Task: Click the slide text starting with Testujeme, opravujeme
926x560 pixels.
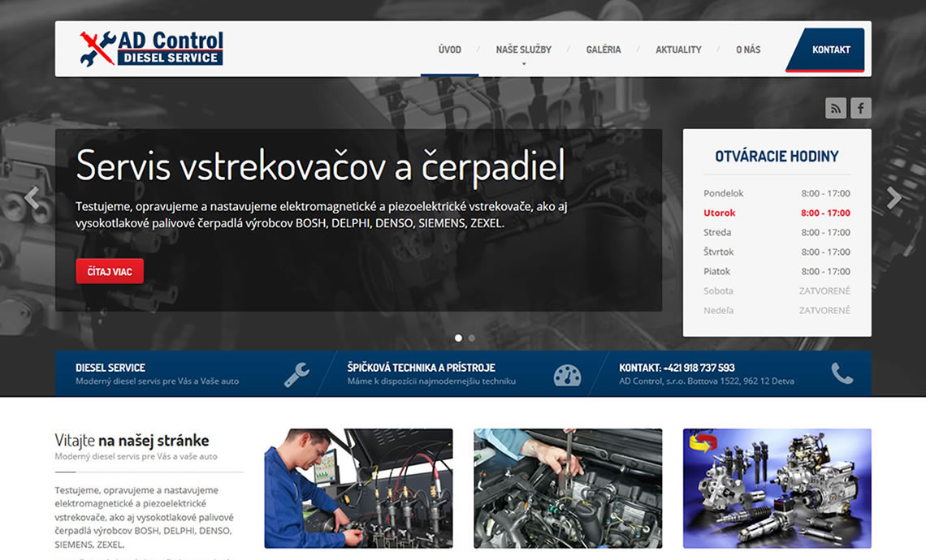Action: (x=322, y=215)
